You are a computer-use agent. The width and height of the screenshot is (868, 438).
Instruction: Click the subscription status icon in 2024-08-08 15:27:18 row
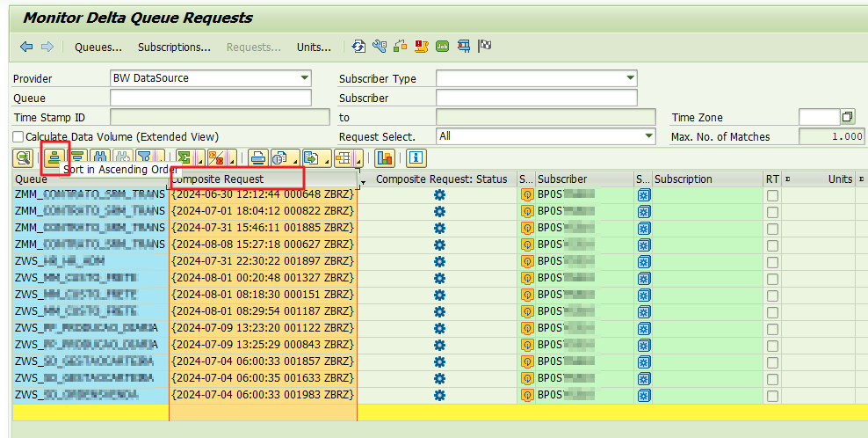point(643,245)
